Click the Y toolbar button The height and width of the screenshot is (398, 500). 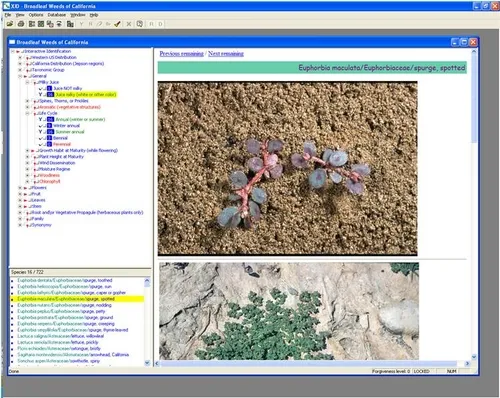[x=81, y=24]
